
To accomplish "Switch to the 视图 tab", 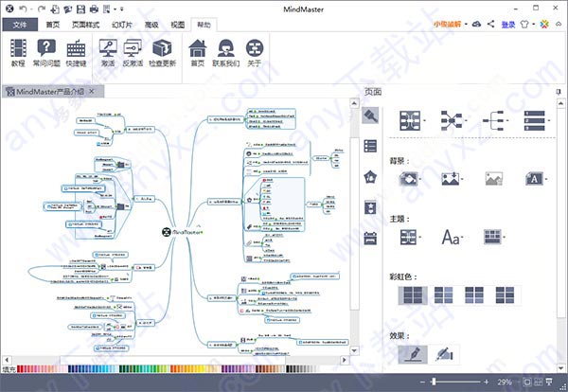I will point(178,25).
